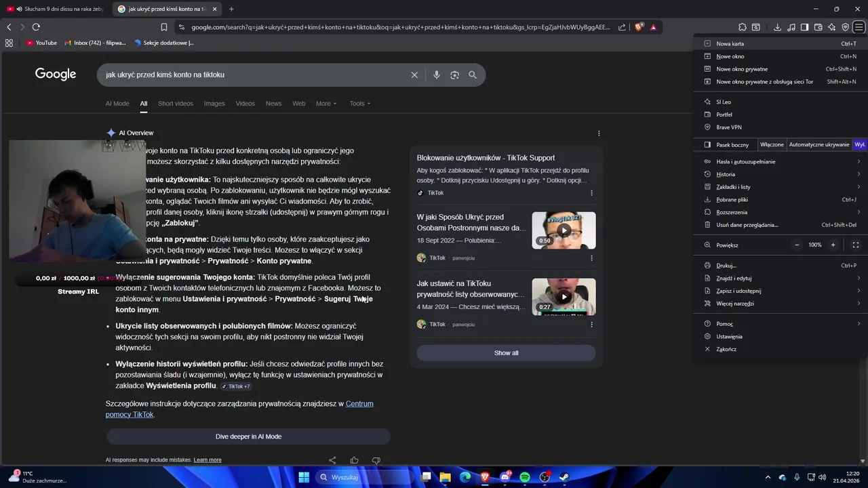Expand Zakładki i listy submenu
The height and width of the screenshot is (488, 868).
coord(781,187)
